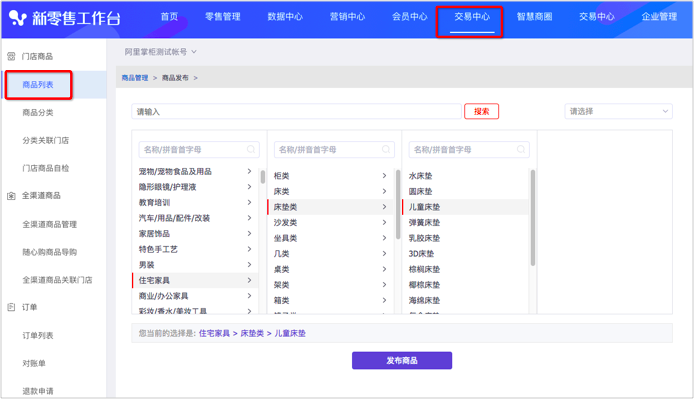Open the 首页 top tab
Viewport: 694px width, 399px height.
(x=169, y=17)
